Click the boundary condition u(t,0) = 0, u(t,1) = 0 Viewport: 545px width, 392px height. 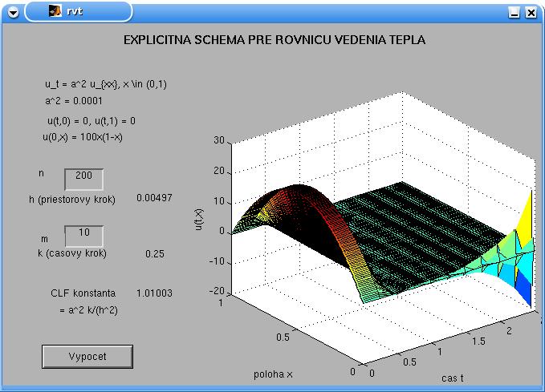(x=92, y=121)
